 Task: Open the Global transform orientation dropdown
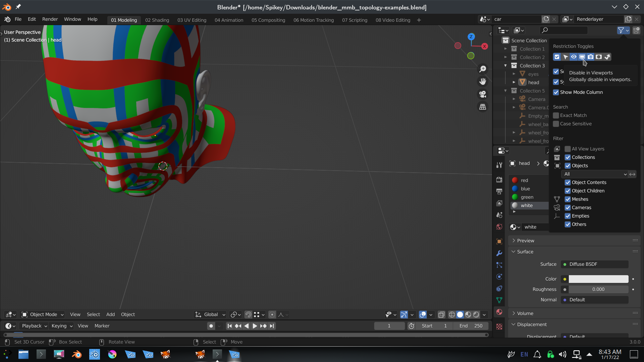point(210,314)
